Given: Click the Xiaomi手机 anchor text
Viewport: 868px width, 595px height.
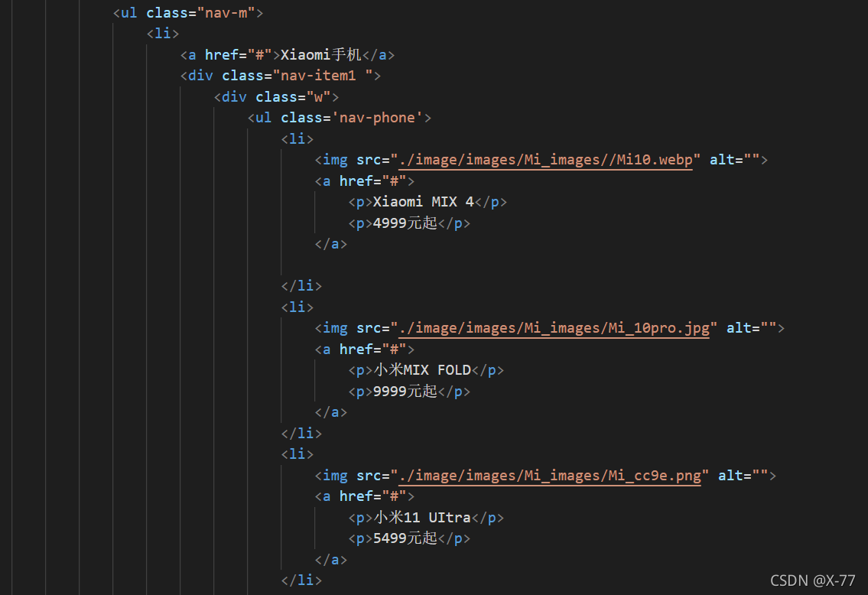Looking at the screenshot, I should [321, 55].
